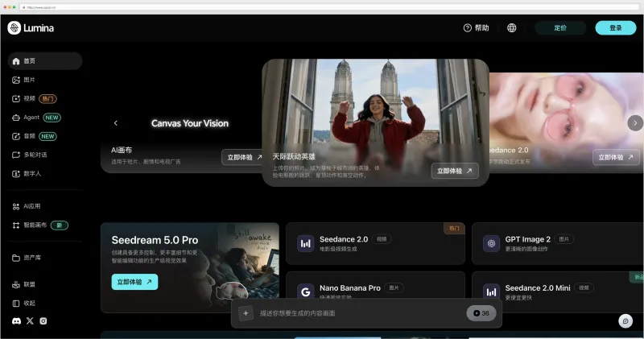Go back with carousel left chevron

[116, 123]
